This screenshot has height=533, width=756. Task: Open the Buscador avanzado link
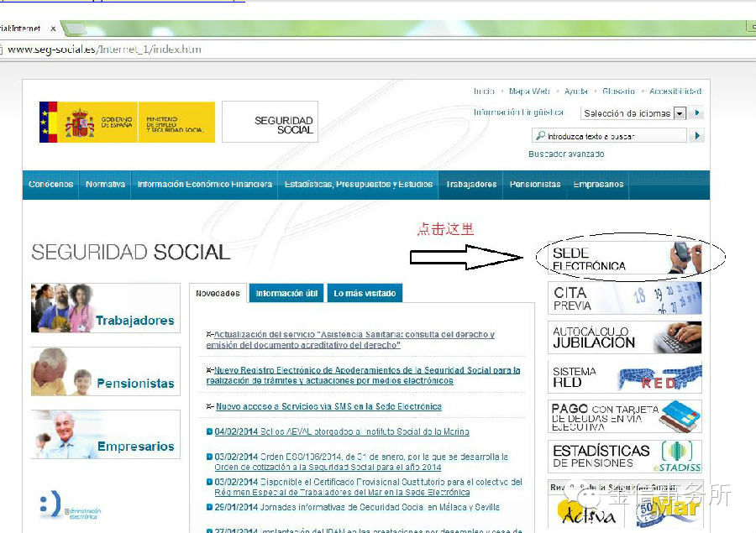click(566, 154)
